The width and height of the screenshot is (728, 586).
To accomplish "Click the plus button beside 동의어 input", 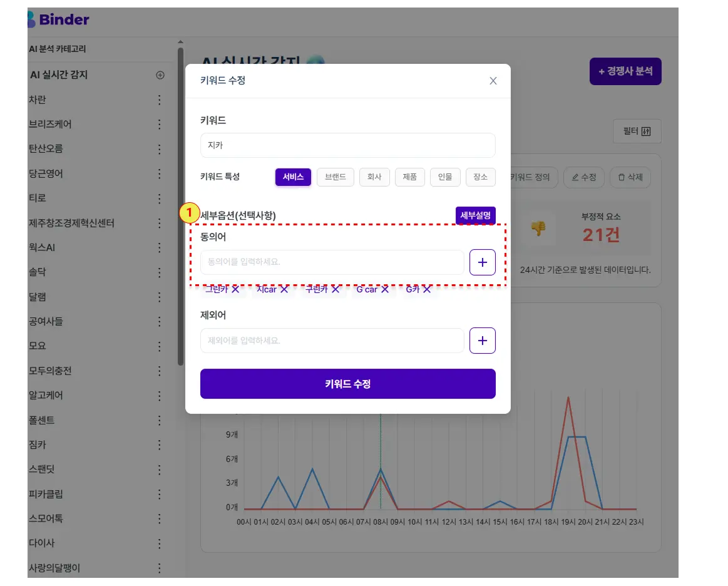I will click(x=482, y=262).
